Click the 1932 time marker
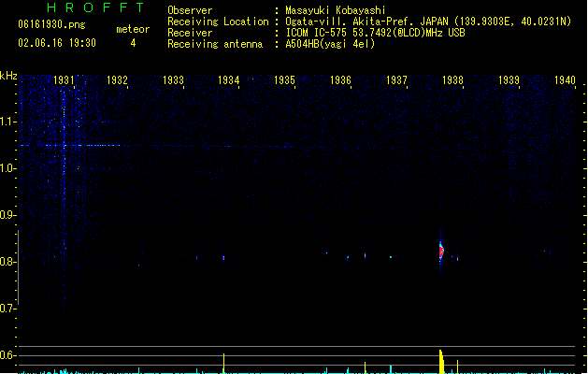 (x=117, y=80)
